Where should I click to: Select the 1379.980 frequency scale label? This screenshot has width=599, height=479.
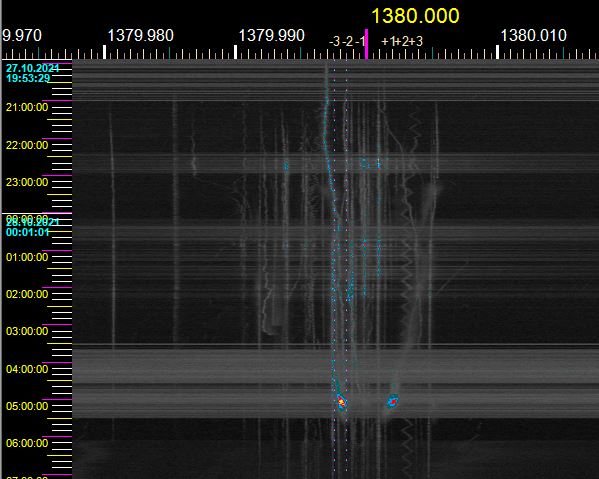pos(140,36)
